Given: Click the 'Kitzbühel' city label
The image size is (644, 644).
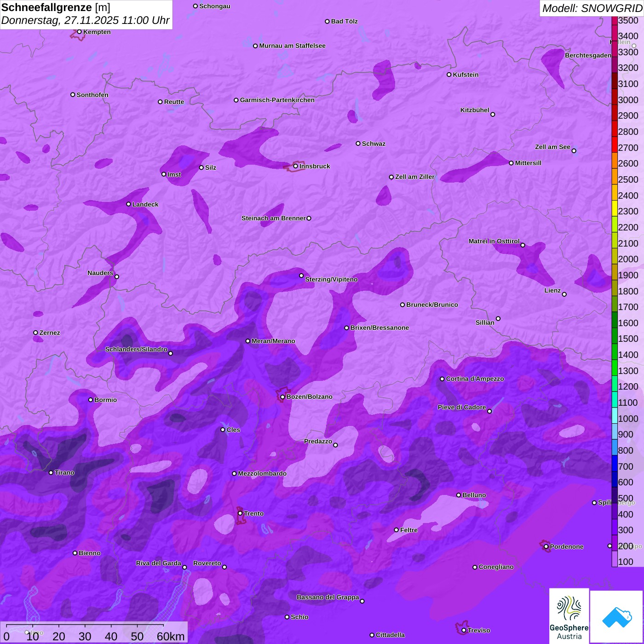Looking at the screenshot, I should click(475, 110).
